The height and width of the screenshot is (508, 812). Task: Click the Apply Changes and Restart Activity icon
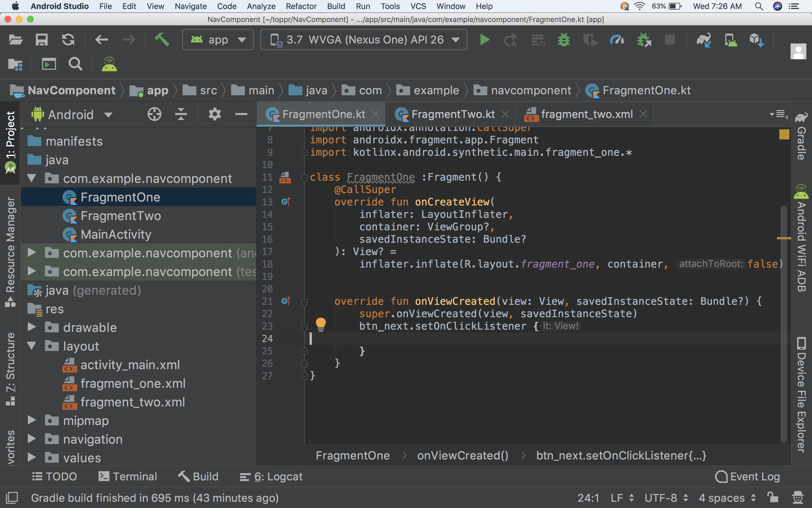(x=510, y=40)
